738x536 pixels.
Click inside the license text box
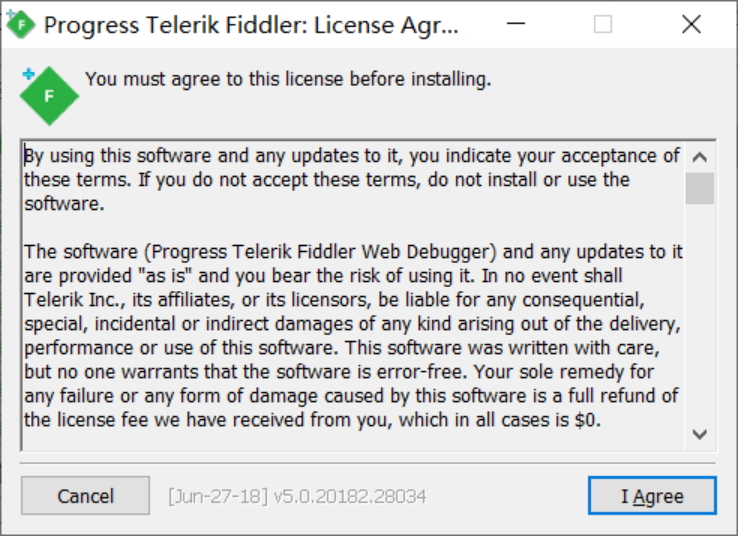353,296
